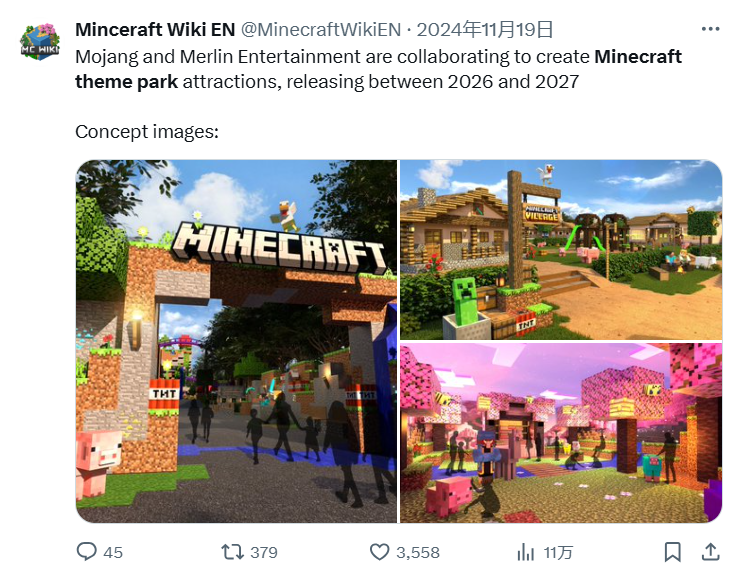
Task: Click the repost arrows icon
Action: [x=232, y=552]
